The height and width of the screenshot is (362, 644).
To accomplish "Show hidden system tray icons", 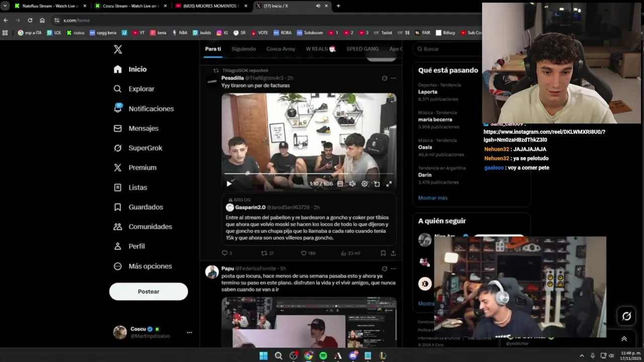I will coord(582,355).
